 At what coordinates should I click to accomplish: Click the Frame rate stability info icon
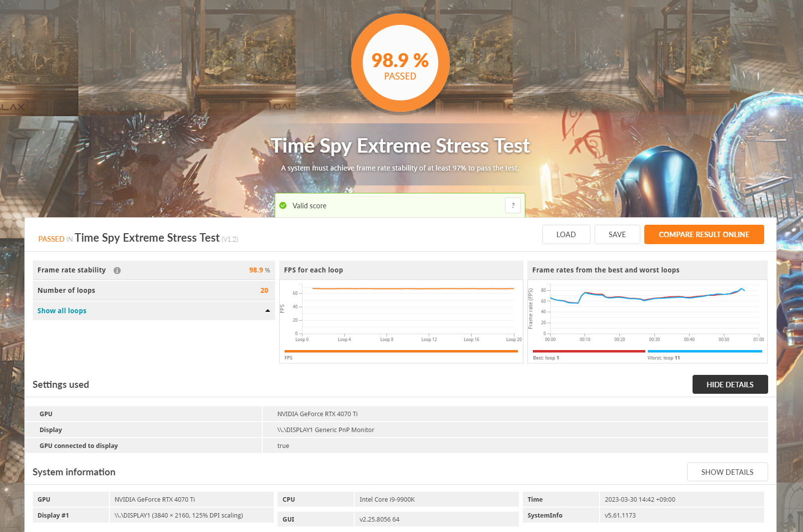click(x=117, y=270)
